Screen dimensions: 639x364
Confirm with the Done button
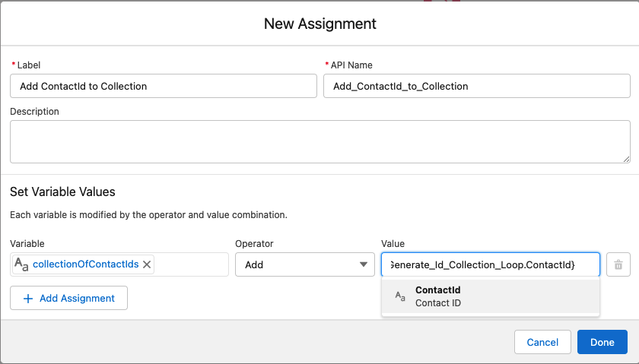(x=602, y=342)
